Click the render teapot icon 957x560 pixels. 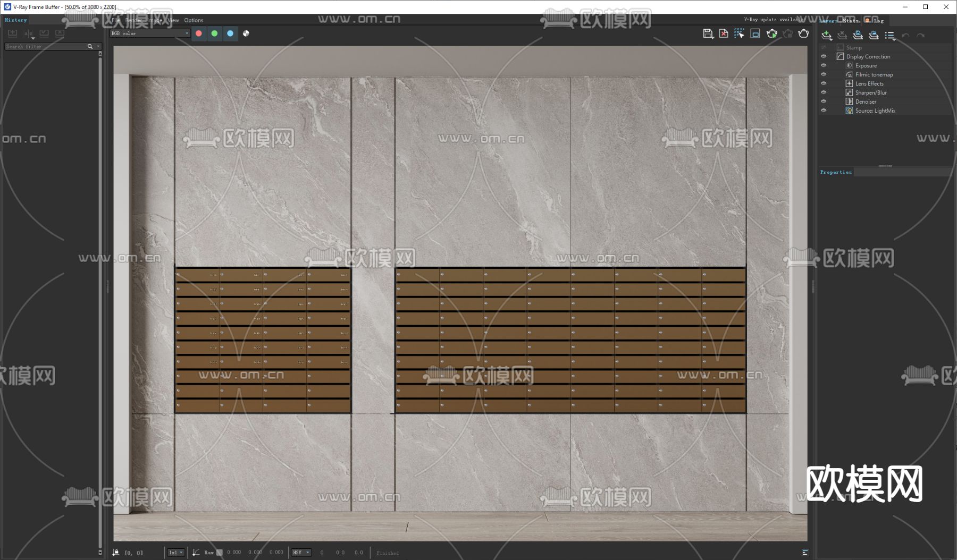coord(803,33)
